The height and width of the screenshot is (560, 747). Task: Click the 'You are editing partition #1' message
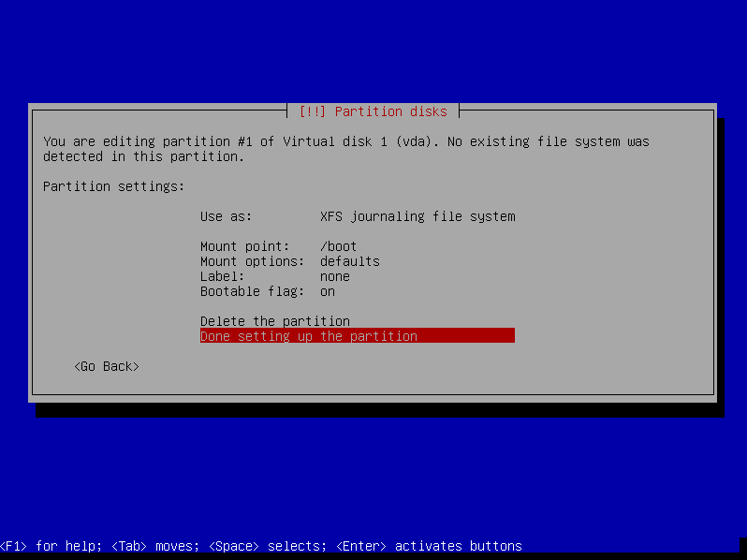click(345, 149)
